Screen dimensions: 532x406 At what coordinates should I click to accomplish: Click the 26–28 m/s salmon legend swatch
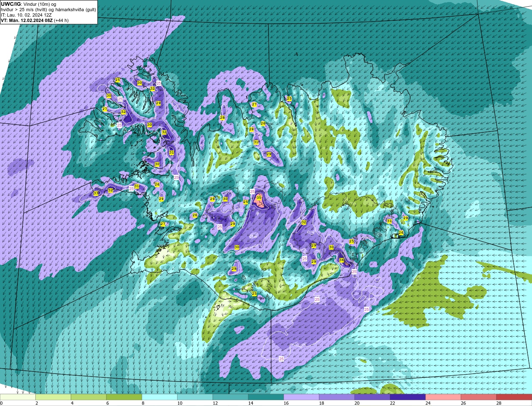coord(479,397)
